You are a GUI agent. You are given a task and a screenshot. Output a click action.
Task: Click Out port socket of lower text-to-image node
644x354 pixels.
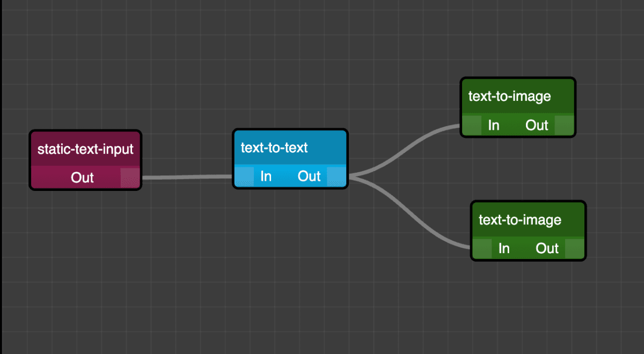pyautogui.click(x=574, y=249)
